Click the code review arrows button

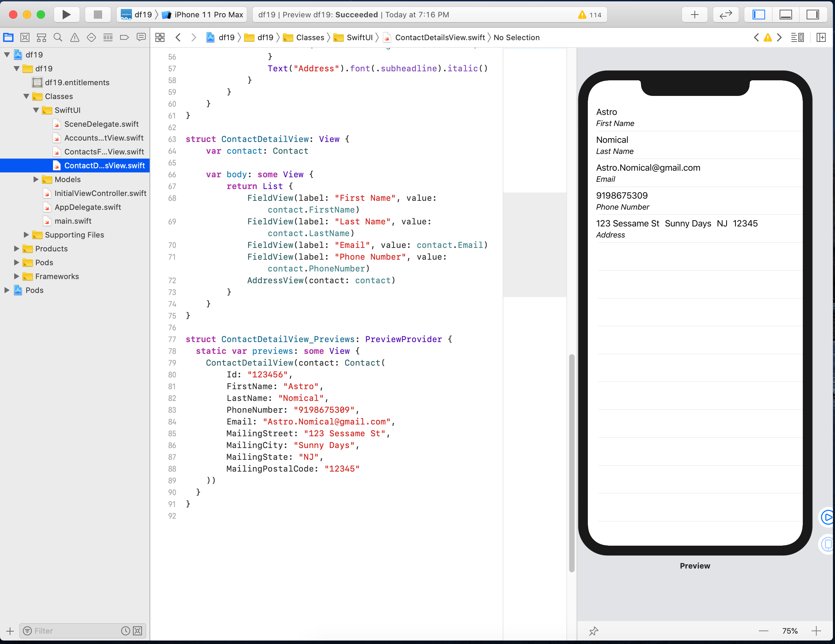(x=725, y=15)
